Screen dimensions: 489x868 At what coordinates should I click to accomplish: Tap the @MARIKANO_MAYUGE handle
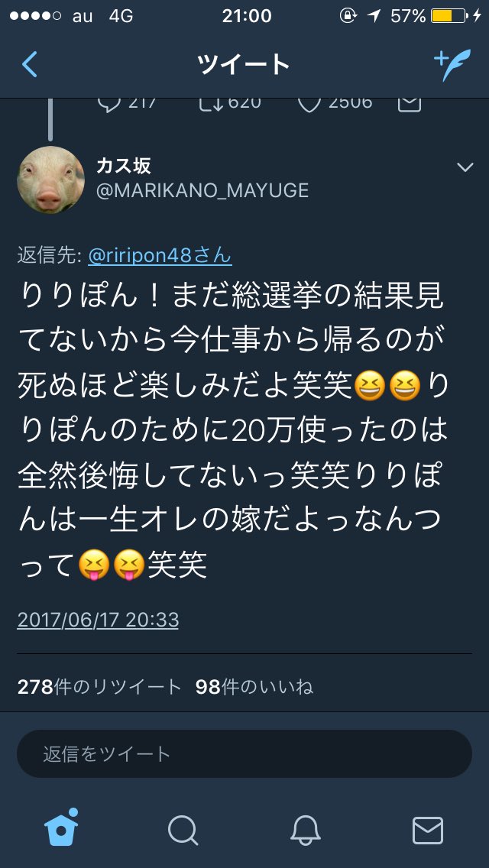202,190
